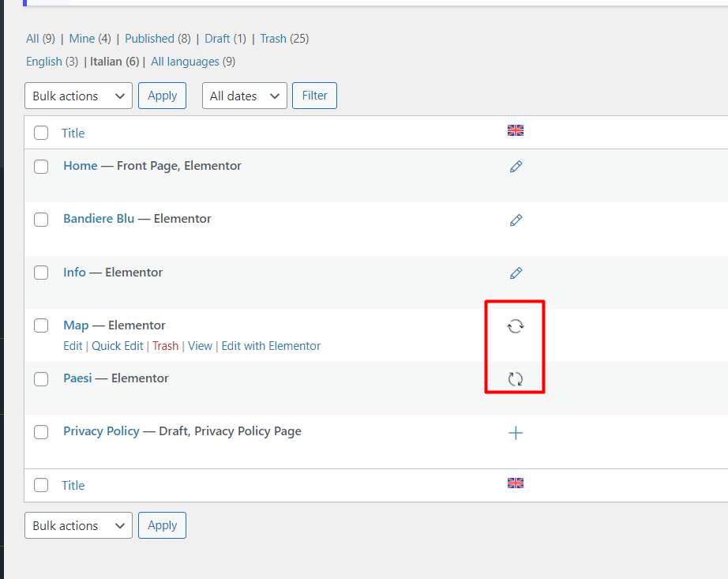The height and width of the screenshot is (579, 728).
Task: Select the Map page checkbox
Action: 41,325
